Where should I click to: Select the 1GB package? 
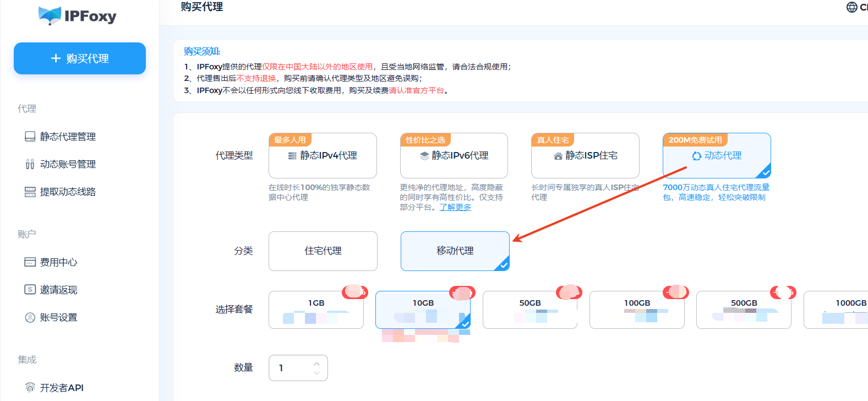pos(316,310)
